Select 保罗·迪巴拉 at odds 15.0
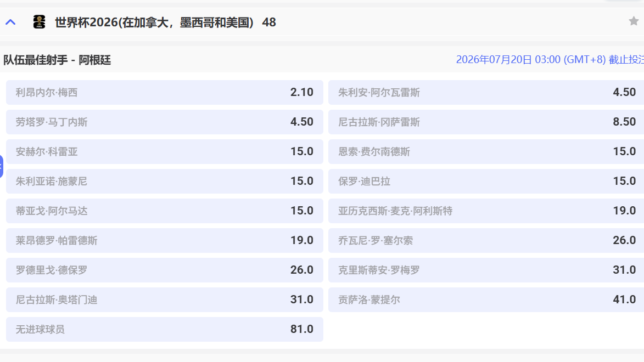 pos(486,182)
